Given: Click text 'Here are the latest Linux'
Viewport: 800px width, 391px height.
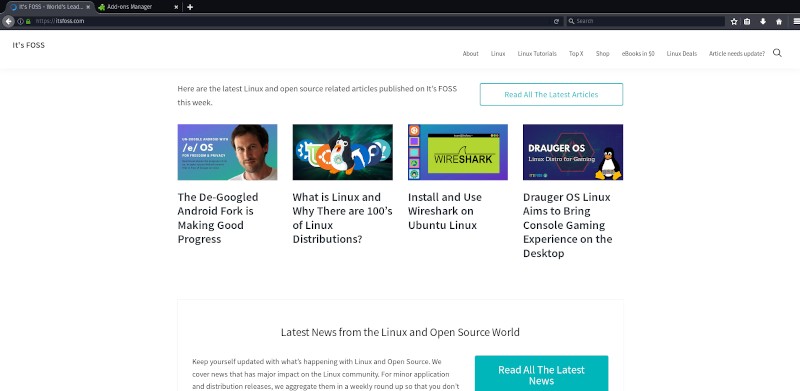Looking at the screenshot, I should [317, 95].
